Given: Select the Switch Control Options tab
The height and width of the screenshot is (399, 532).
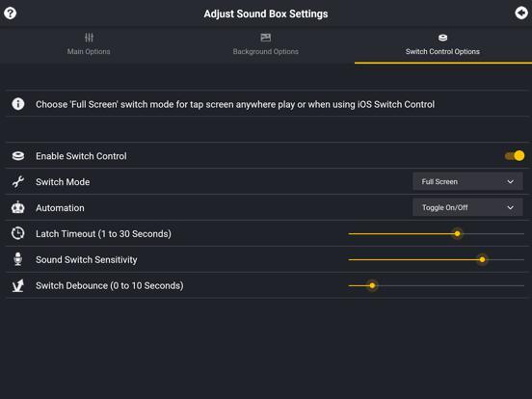Looking at the screenshot, I should pos(442,44).
